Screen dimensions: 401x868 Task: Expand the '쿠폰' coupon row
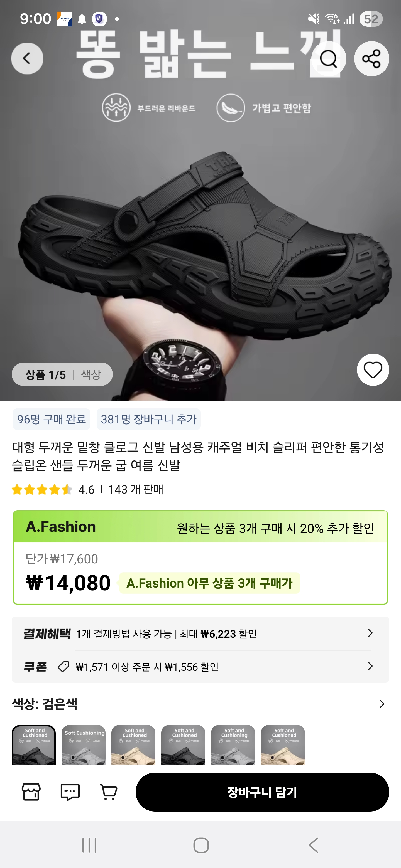[200, 667]
